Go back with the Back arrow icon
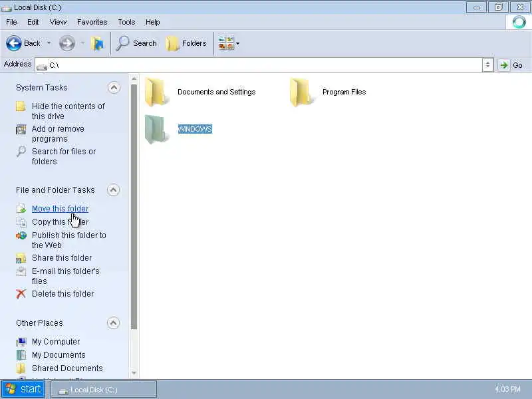The width and height of the screenshot is (532, 399). coord(13,43)
